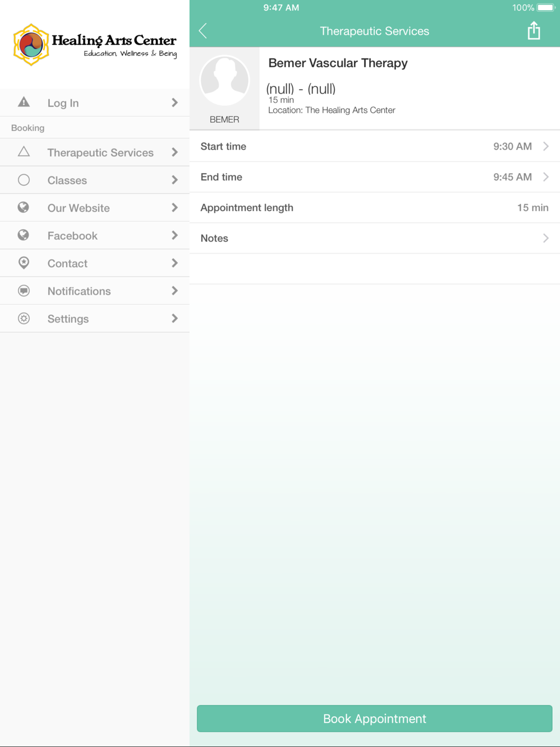Viewport: 560px width, 747px height.
Task: Select Therapeutic Services in sidebar
Action: (x=95, y=152)
